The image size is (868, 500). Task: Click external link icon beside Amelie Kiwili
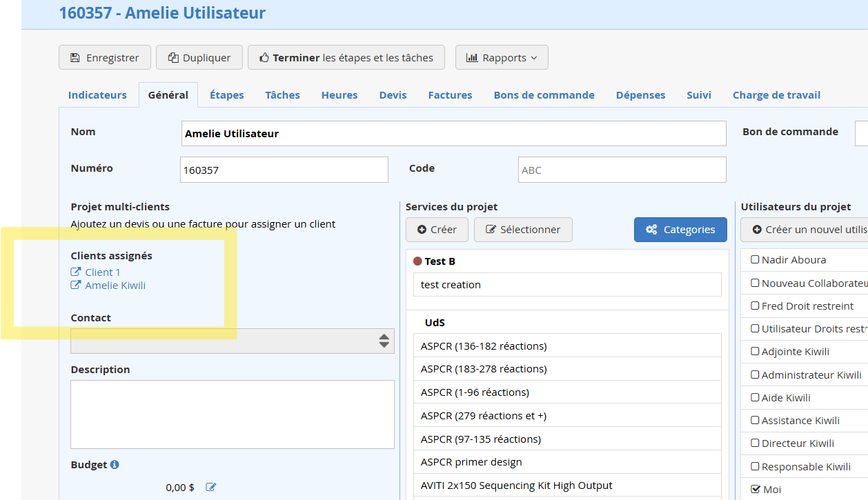[76, 285]
